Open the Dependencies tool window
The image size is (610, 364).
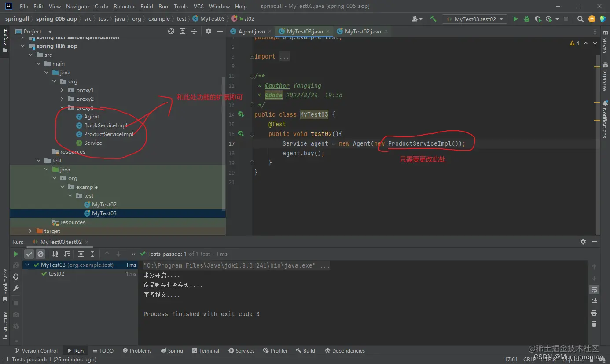[345, 351]
